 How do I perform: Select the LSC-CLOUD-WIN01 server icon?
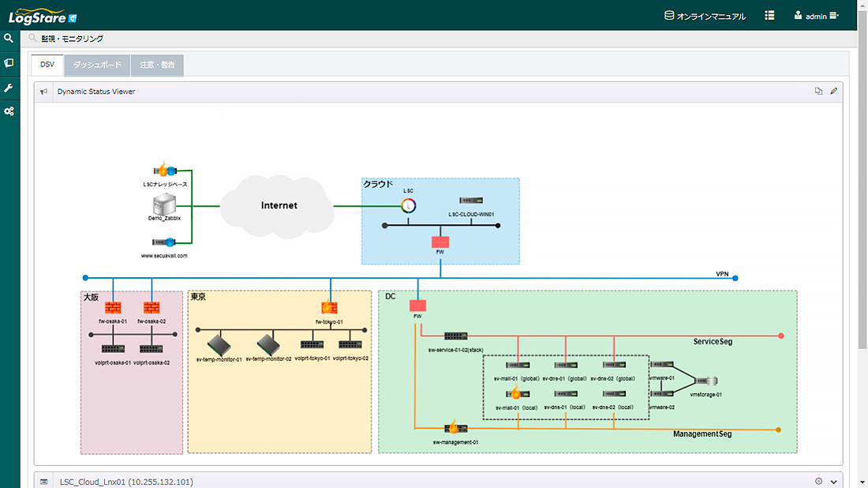tap(471, 201)
